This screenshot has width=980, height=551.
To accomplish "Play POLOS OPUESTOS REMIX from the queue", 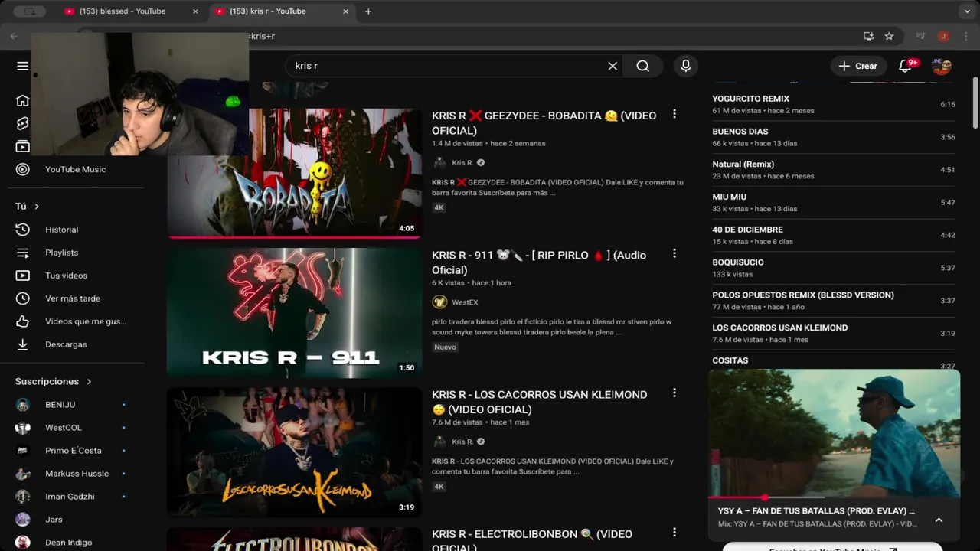I will coord(833,301).
